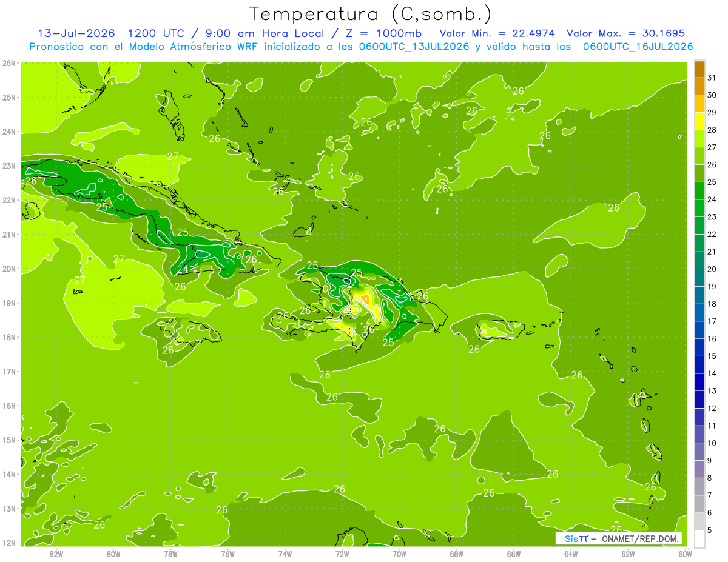728x562 pixels.
Task: Click the legend value '10'
Action: [x=712, y=443]
